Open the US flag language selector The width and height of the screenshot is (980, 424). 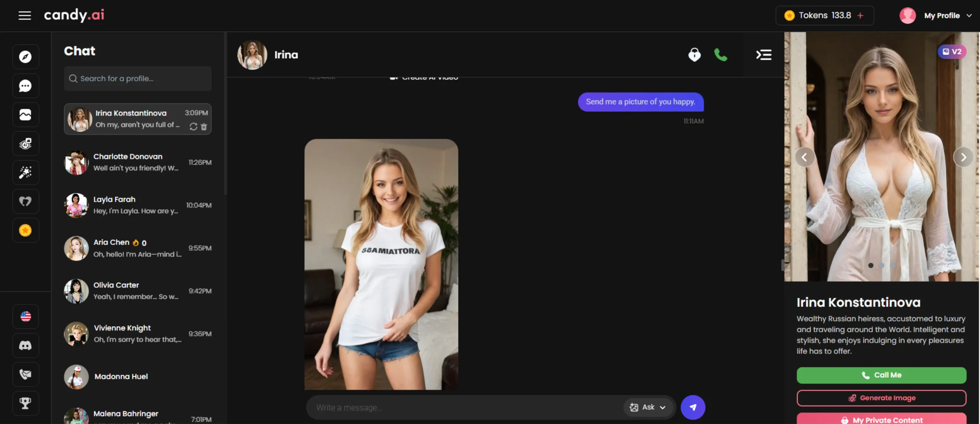pos(25,316)
